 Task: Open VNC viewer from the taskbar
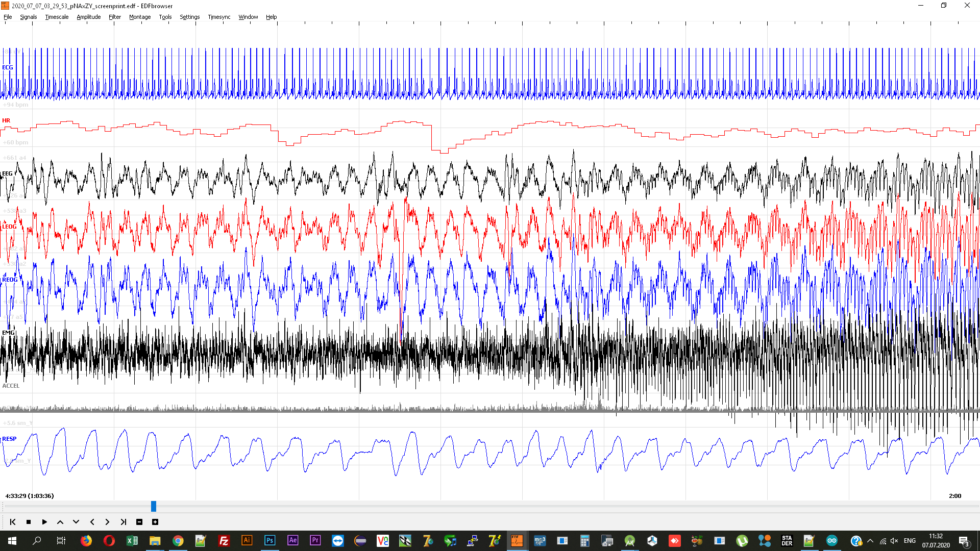pyautogui.click(x=383, y=541)
